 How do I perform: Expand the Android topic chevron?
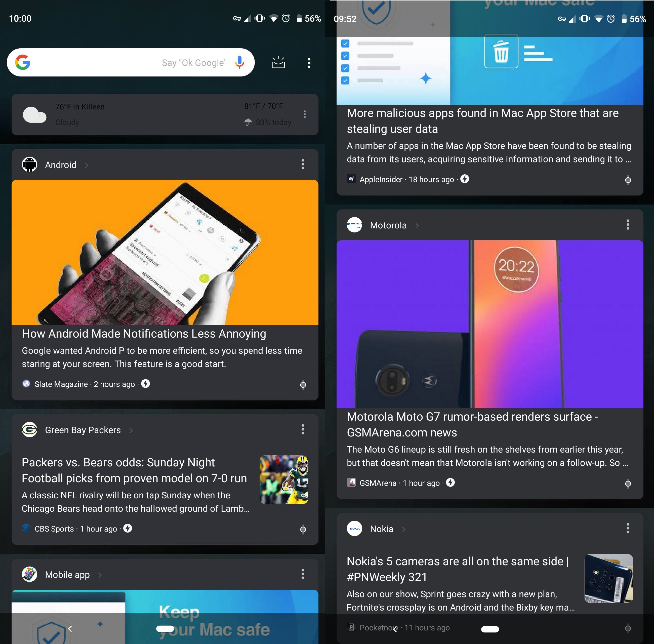click(87, 165)
